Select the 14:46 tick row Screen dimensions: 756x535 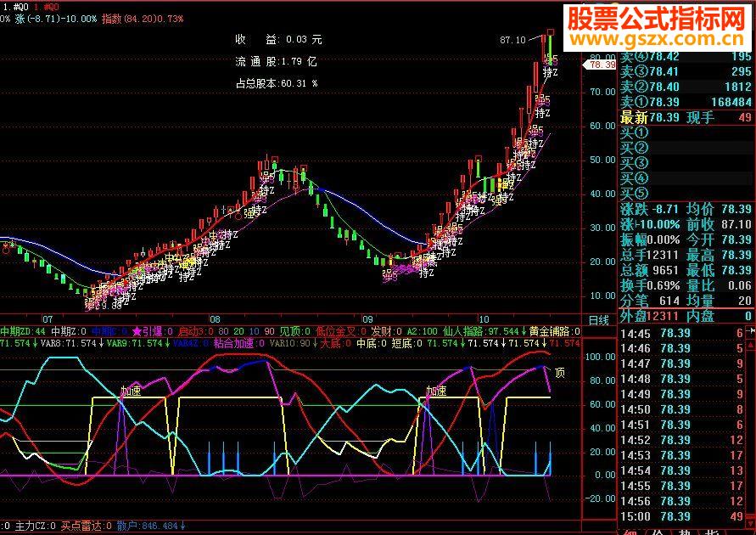click(x=682, y=348)
